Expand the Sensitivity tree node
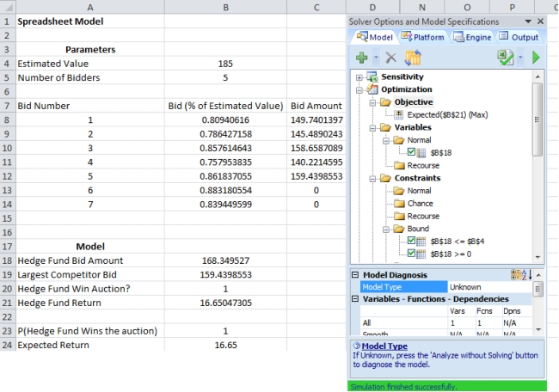 pyautogui.click(x=359, y=77)
